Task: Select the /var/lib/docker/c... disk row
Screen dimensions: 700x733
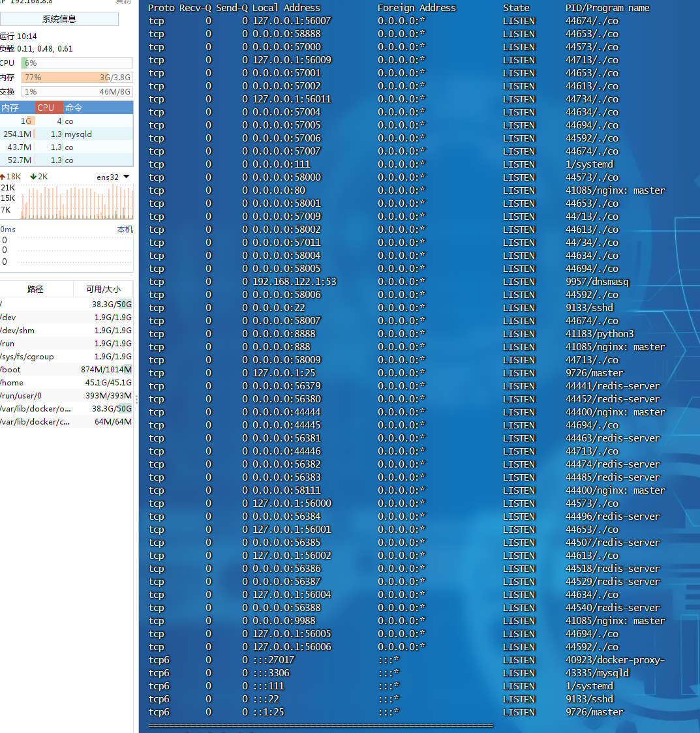Action: point(67,422)
